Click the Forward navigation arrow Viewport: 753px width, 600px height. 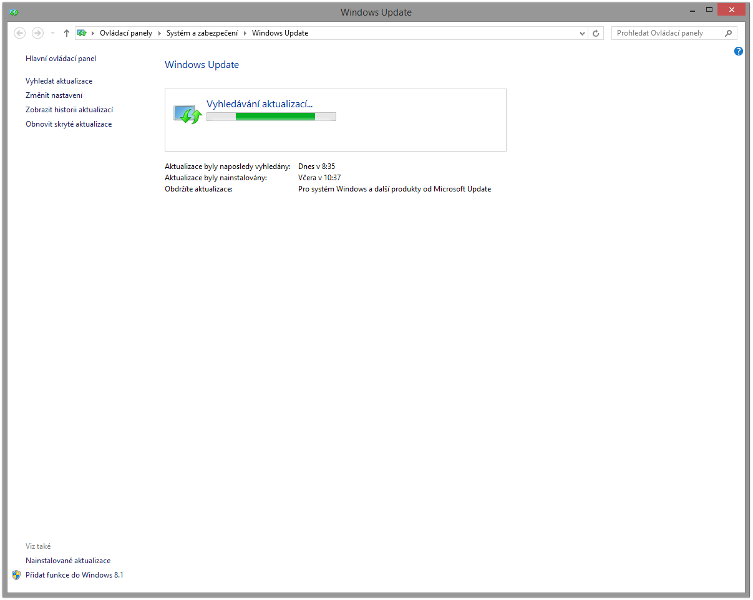point(37,33)
